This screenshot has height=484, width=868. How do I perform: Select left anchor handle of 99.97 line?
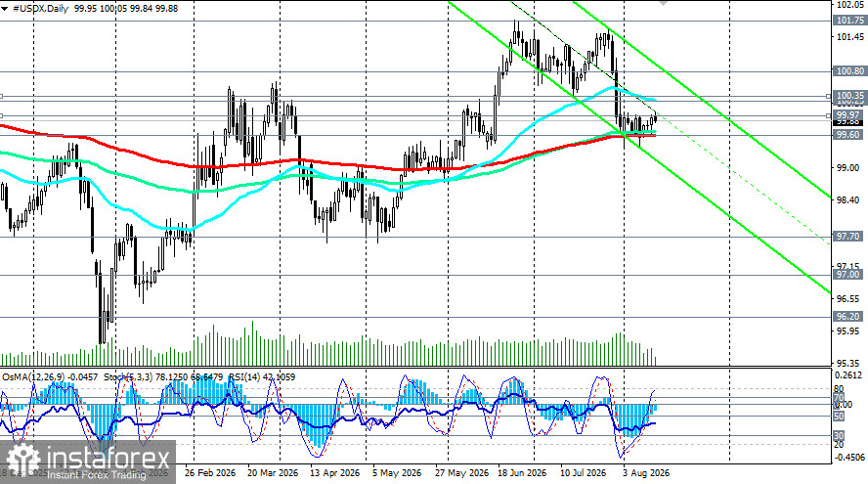(x=1, y=115)
